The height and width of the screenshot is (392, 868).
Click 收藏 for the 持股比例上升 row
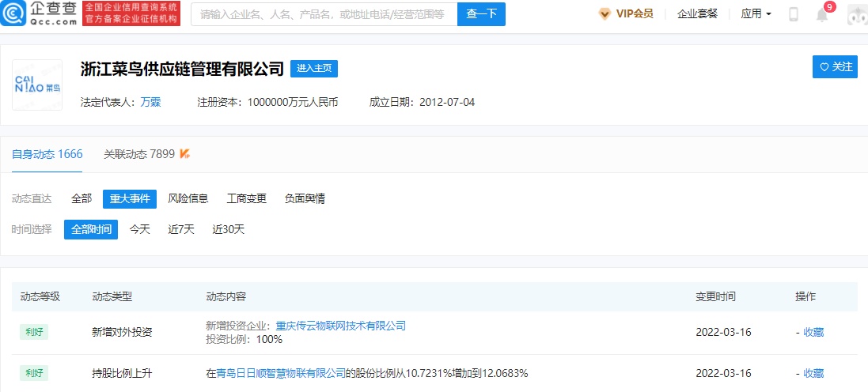click(x=813, y=373)
